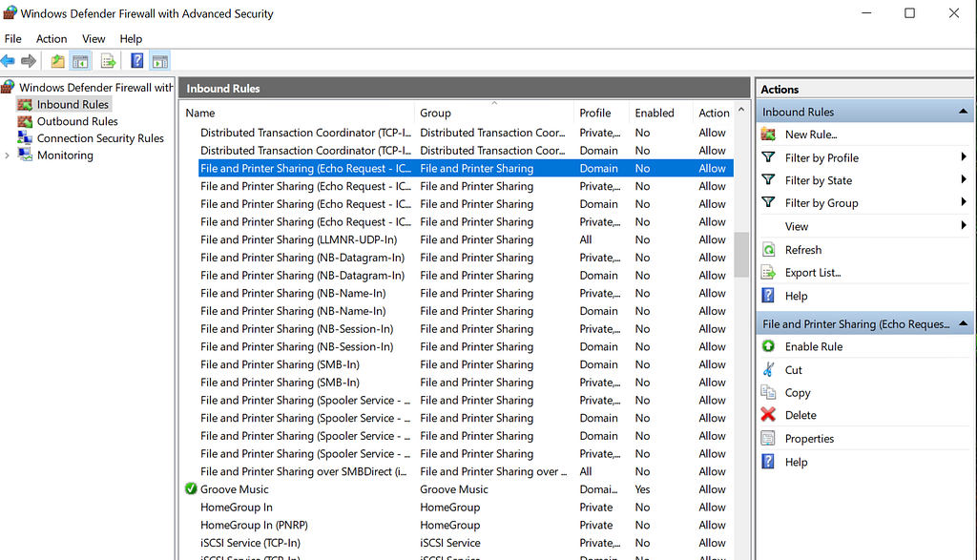Image resolution: width=977 pixels, height=560 pixels.
Task: Click the Filter by Group funnel icon
Action: click(x=769, y=202)
